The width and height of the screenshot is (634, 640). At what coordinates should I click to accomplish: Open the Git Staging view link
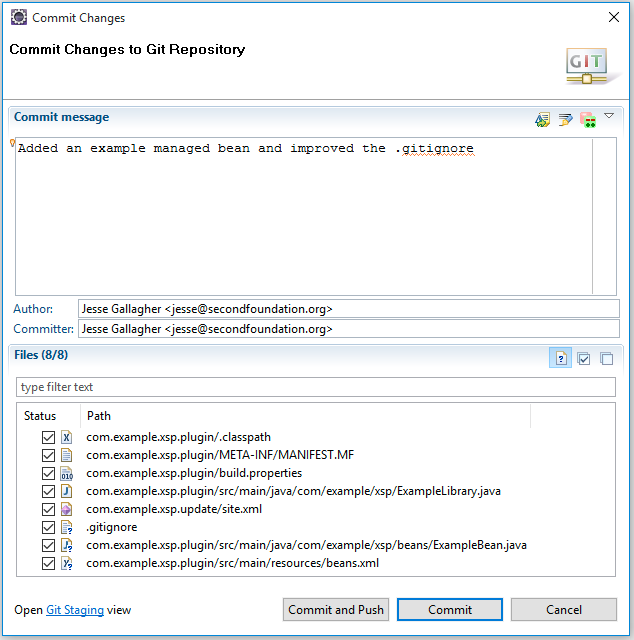coord(75,610)
